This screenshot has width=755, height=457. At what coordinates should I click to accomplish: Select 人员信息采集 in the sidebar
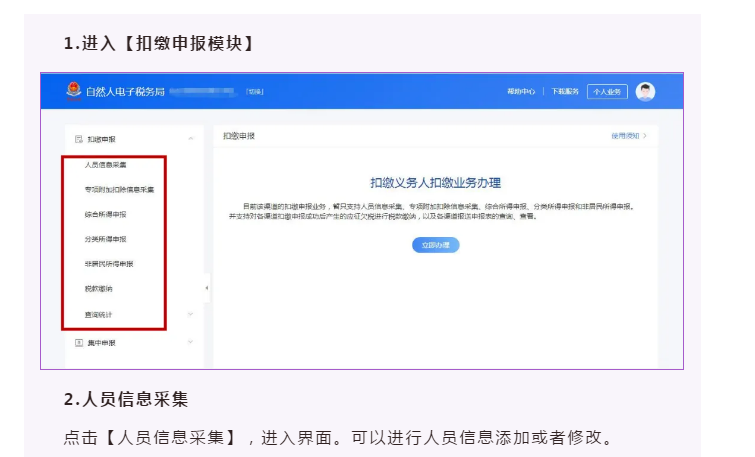[x=105, y=165]
